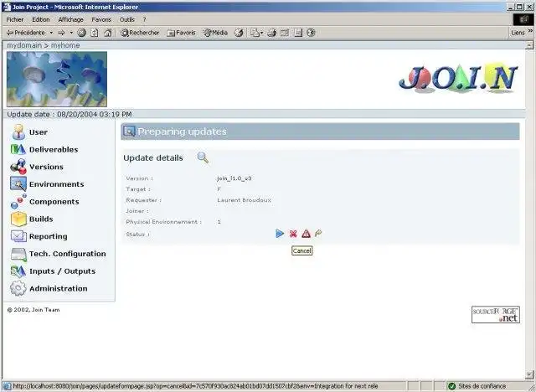
Task: Open the Administration gear icon
Action: [18, 288]
